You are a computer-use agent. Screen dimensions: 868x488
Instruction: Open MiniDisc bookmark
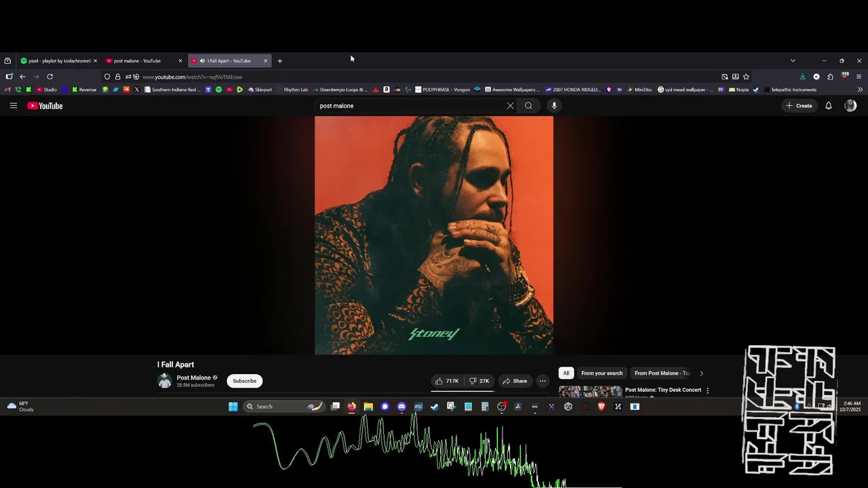click(639, 89)
